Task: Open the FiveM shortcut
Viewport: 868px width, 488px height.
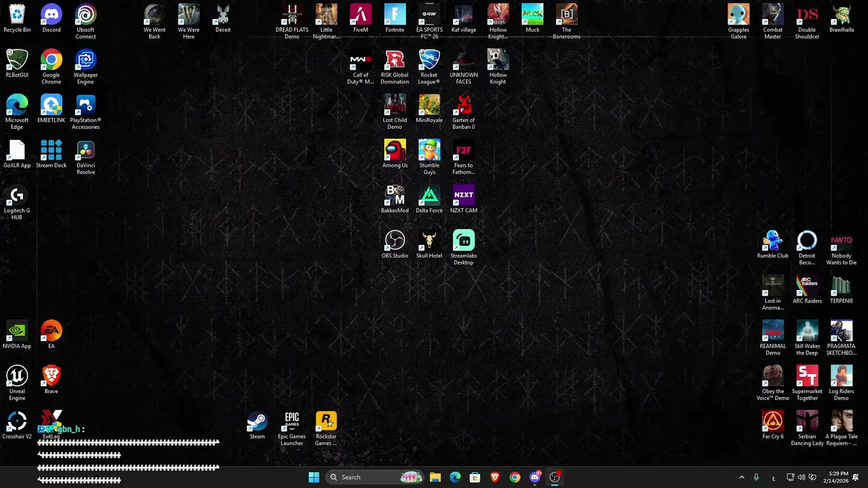Action: point(361,19)
